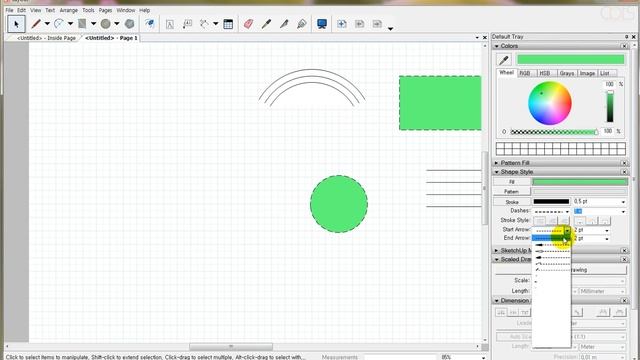Toggle the Fill button in Shape Style
The height and width of the screenshot is (360, 640).
(512, 182)
